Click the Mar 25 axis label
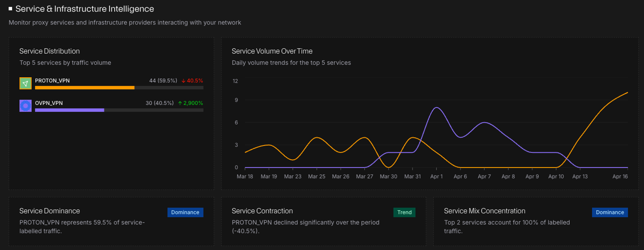Screen dimensions: 644x250 click(x=317, y=177)
